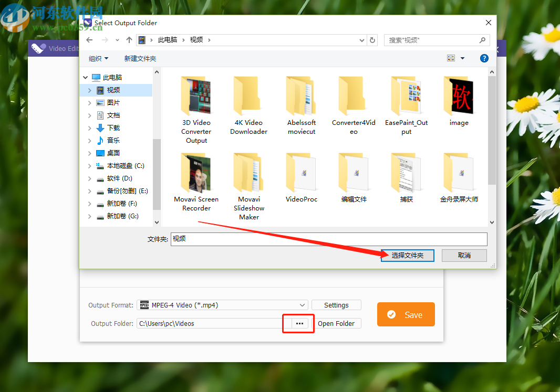Click the search magnifier icon

[x=482, y=40]
